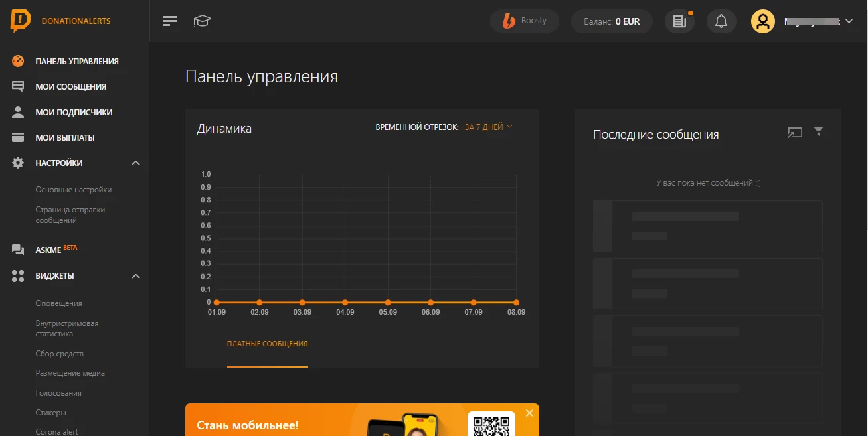The height and width of the screenshot is (436, 868).
Task: Open Boosty from the header button
Action: click(x=525, y=21)
